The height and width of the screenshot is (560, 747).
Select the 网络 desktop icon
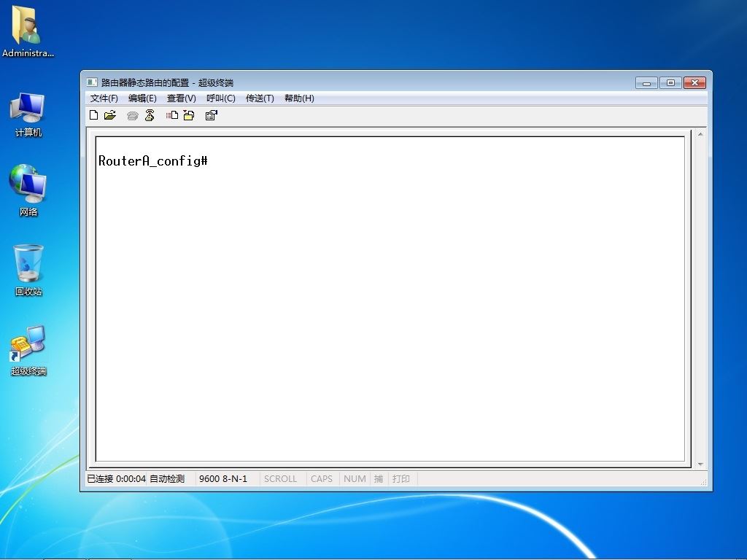(28, 190)
